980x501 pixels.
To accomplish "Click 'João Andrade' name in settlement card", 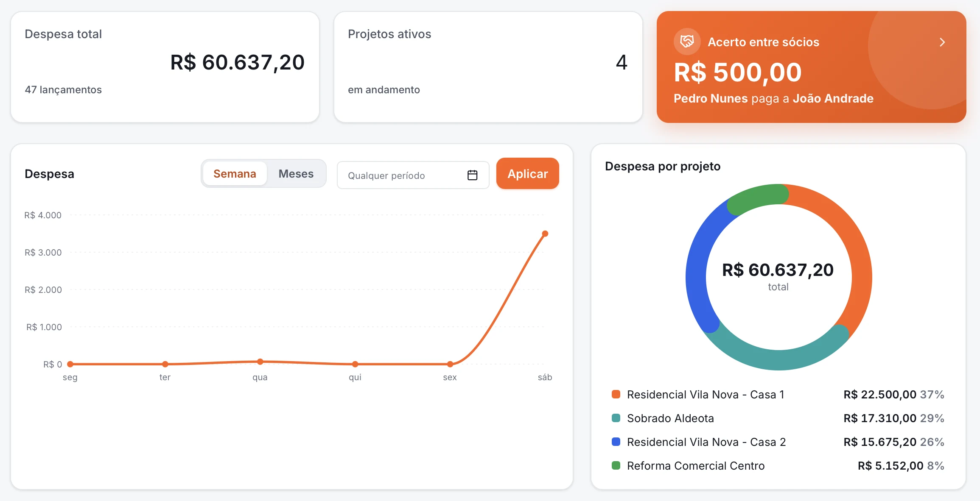I will click(833, 98).
